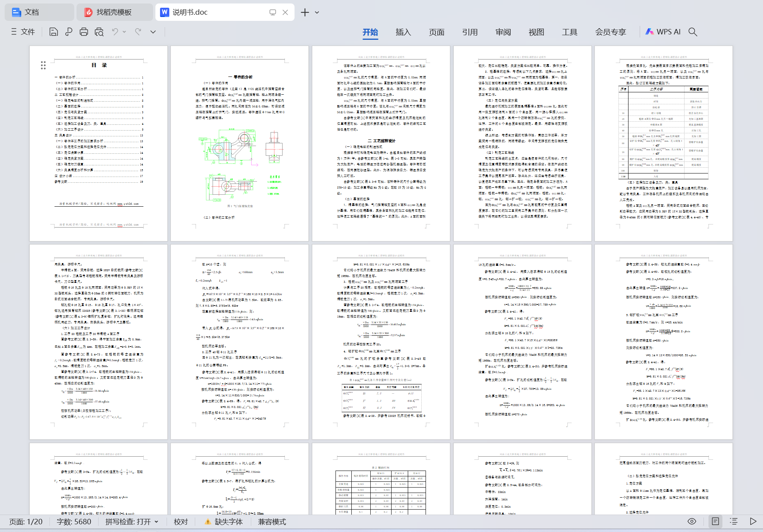Launch WPS AI assistant
The image size is (763, 532).
[663, 32]
